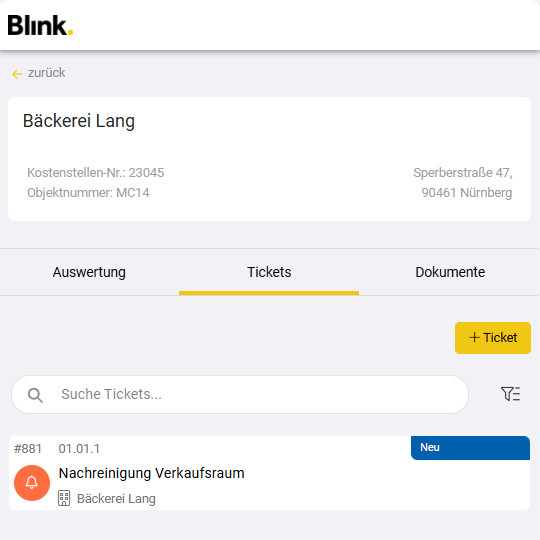Click ticket number #881
This screenshot has width=540, height=540.
[28, 449]
